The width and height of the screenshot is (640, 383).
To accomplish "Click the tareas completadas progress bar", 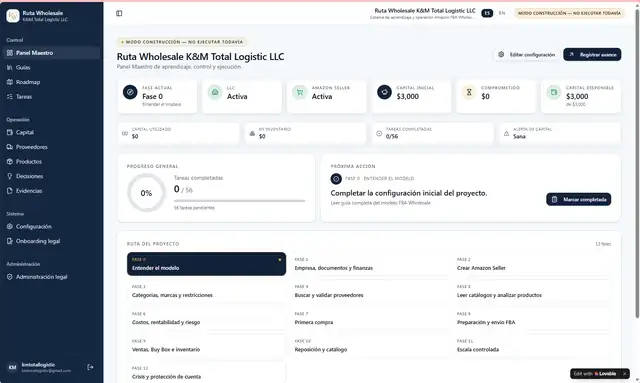I will 240,200.
